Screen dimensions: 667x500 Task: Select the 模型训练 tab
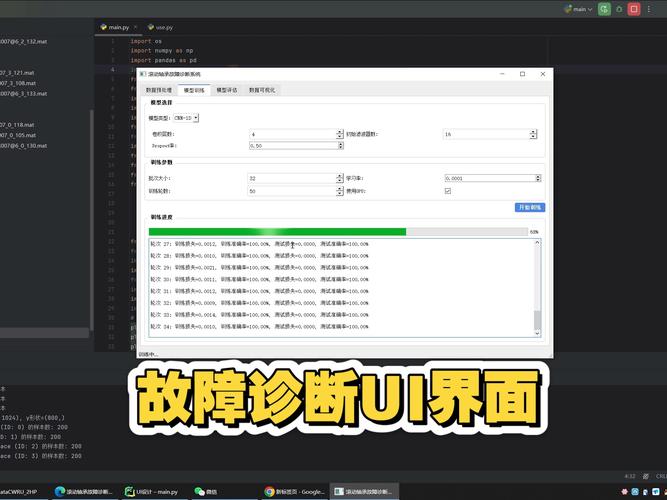tap(194, 90)
